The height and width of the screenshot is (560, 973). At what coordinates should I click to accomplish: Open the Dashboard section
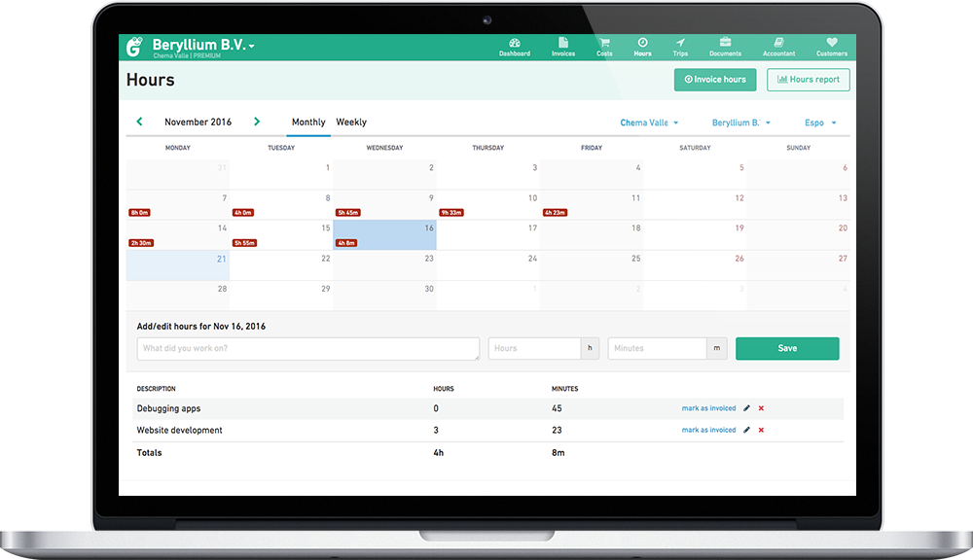pos(515,47)
